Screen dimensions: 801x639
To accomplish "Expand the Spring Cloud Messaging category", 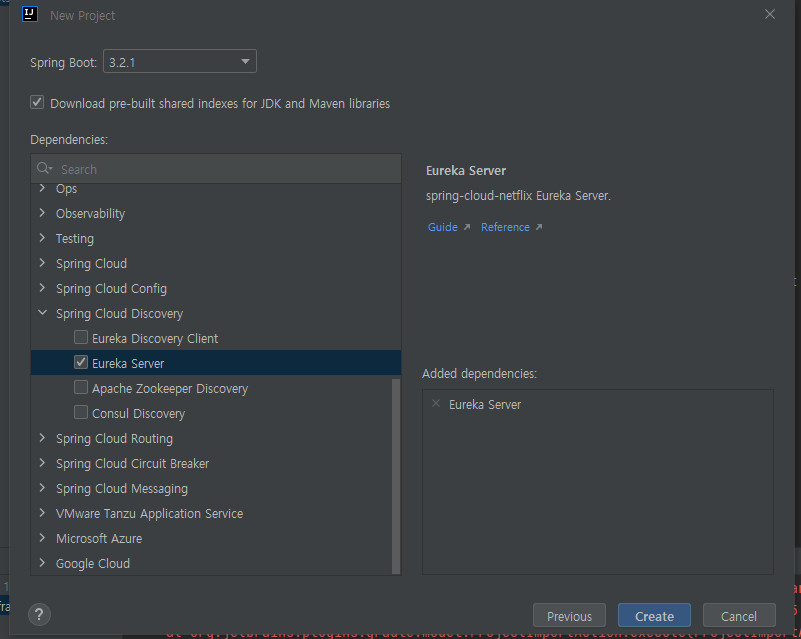I will (42, 488).
